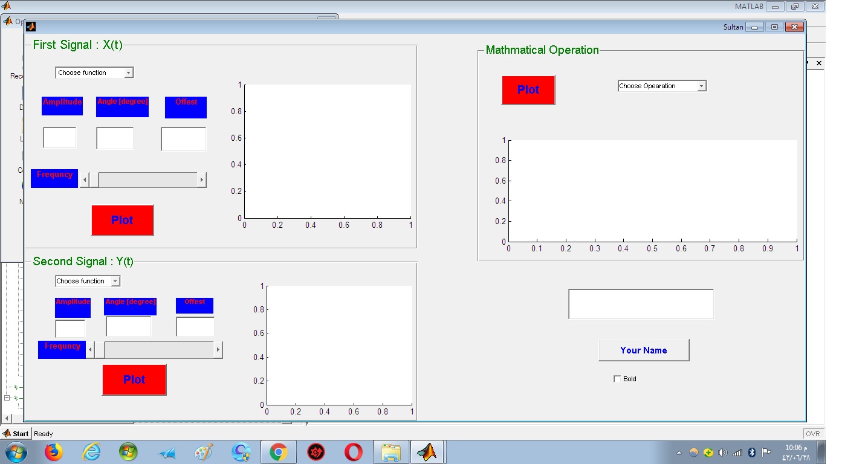
Task: Click the system clock showing 10:06
Action: click(x=795, y=453)
